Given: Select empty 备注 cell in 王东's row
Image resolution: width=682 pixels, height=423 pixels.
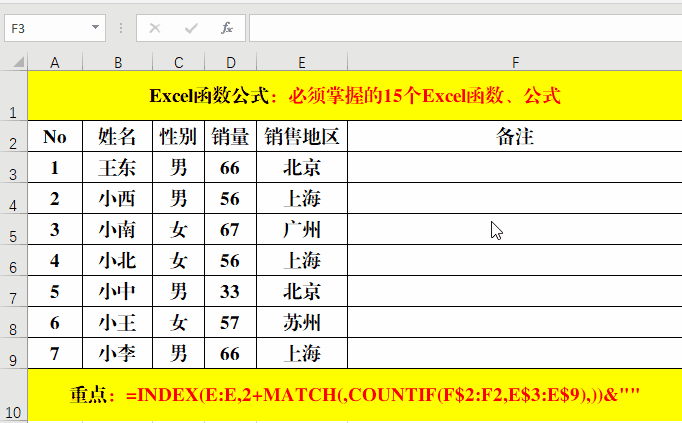Looking at the screenshot, I should 515,167.
